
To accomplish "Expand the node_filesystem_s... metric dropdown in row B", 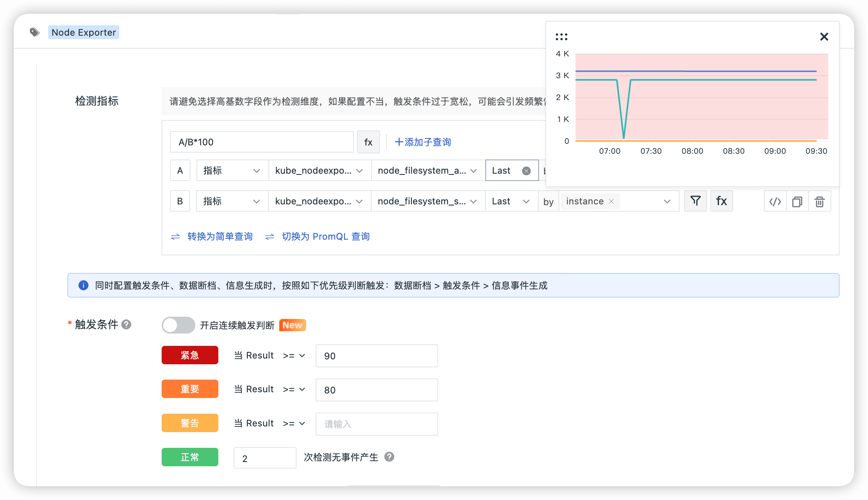I will pyautogui.click(x=427, y=201).
